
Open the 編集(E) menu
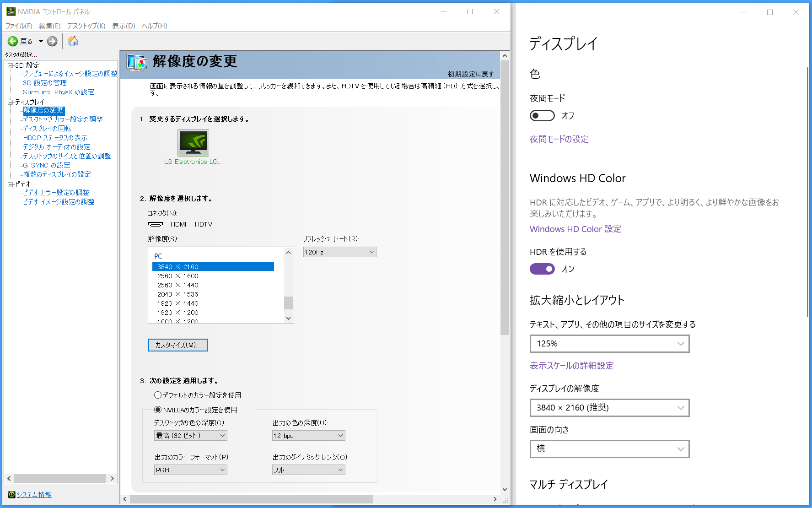click(50, 26)
